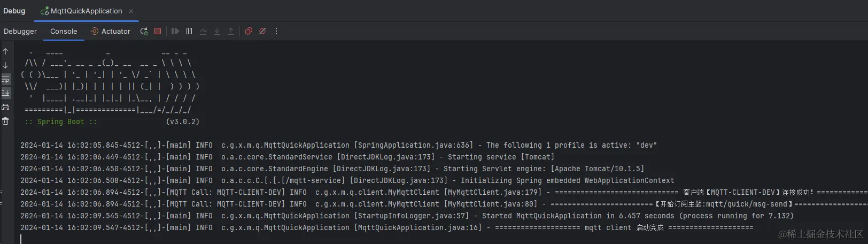Viewport: 868px width, 244px height.
Task: Click the Step Over icon
Action: click(203, 31)
